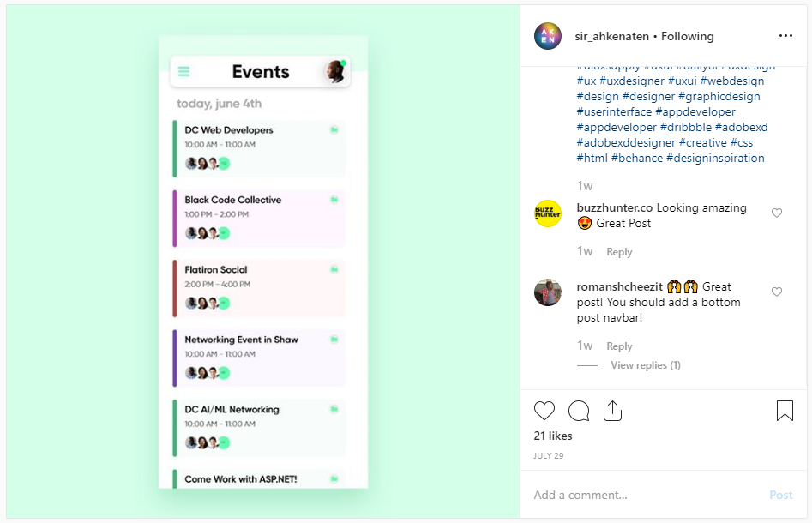Open the 21 likes list

click(x=553, y=436)
